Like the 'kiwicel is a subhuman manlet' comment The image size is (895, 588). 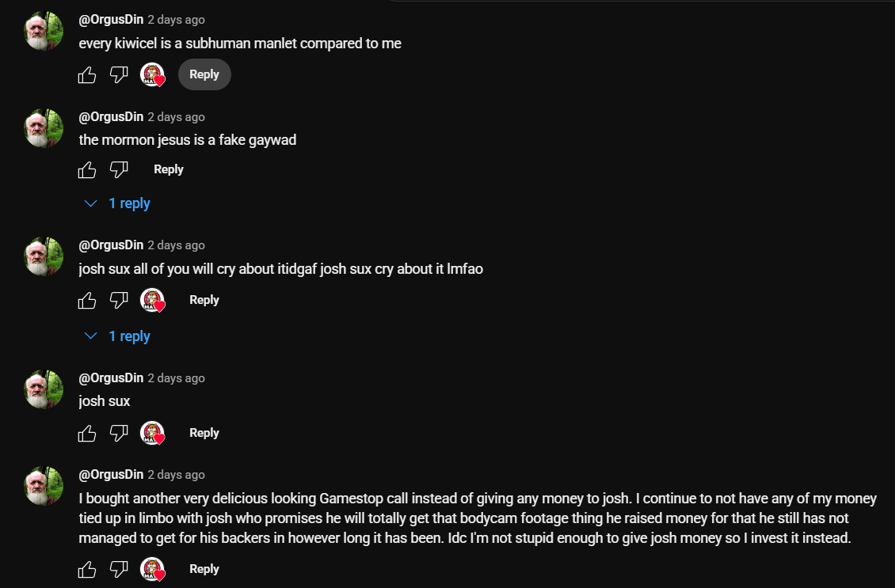pos(87,74)
